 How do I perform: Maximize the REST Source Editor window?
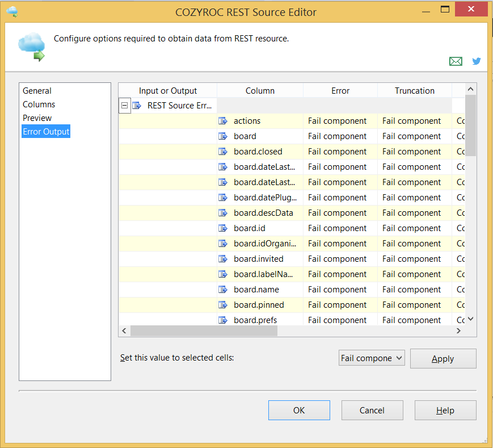[x=445, y=10]
